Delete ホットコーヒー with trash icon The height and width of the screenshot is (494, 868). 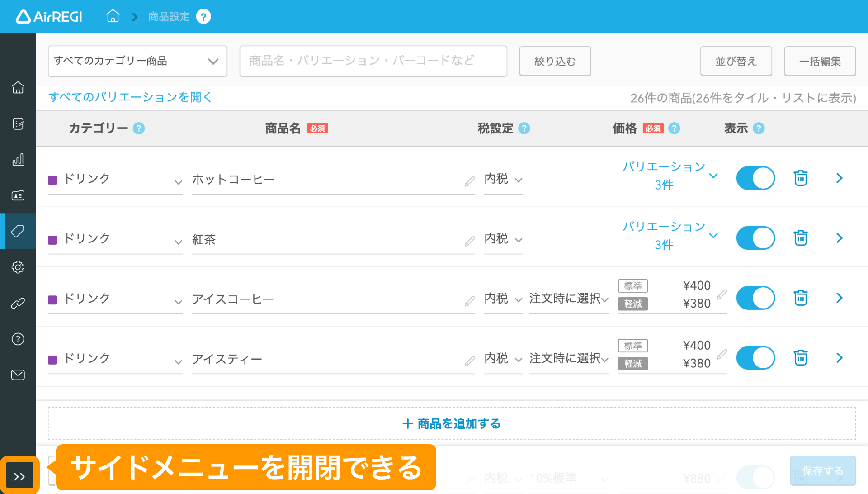click(801, 178)
